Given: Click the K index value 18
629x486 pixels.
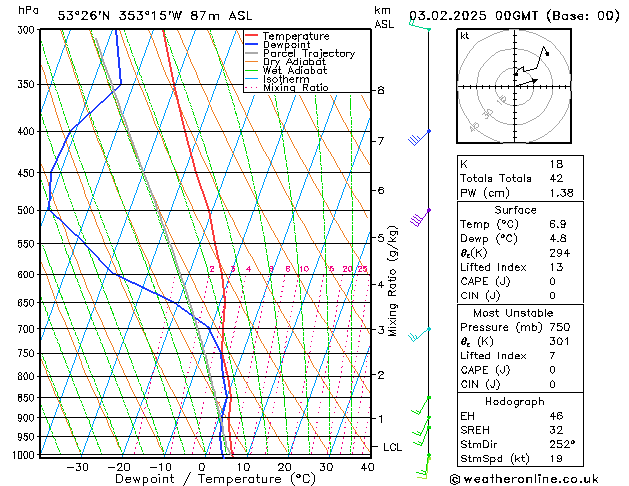Looking at the screenshot, I should 556,164.
